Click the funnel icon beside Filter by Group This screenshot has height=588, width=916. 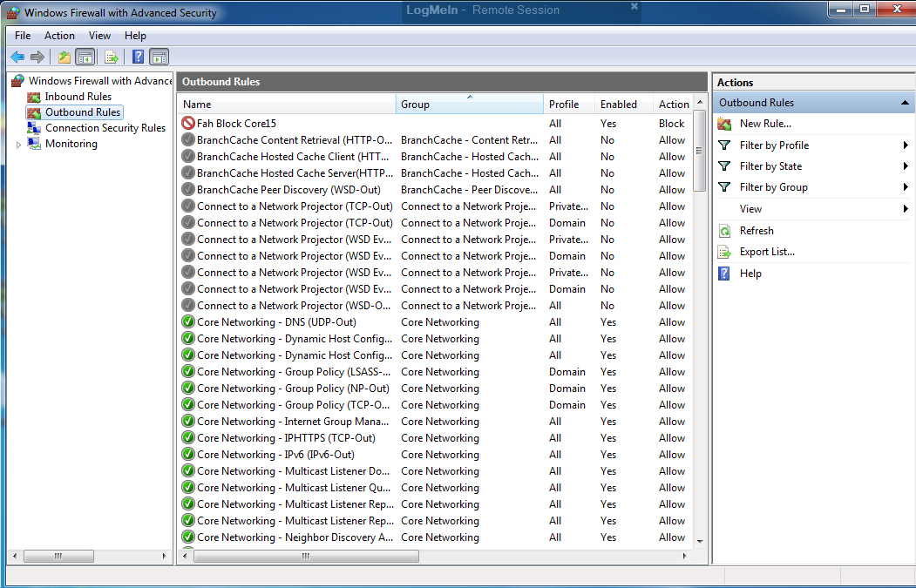[724, 186]
